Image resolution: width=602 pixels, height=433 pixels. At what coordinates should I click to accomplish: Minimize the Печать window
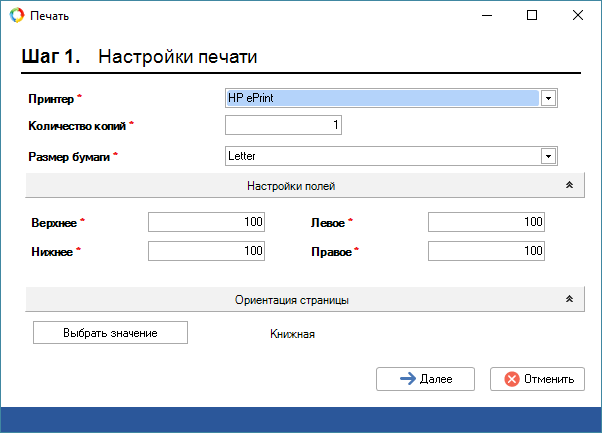point(486,16)
